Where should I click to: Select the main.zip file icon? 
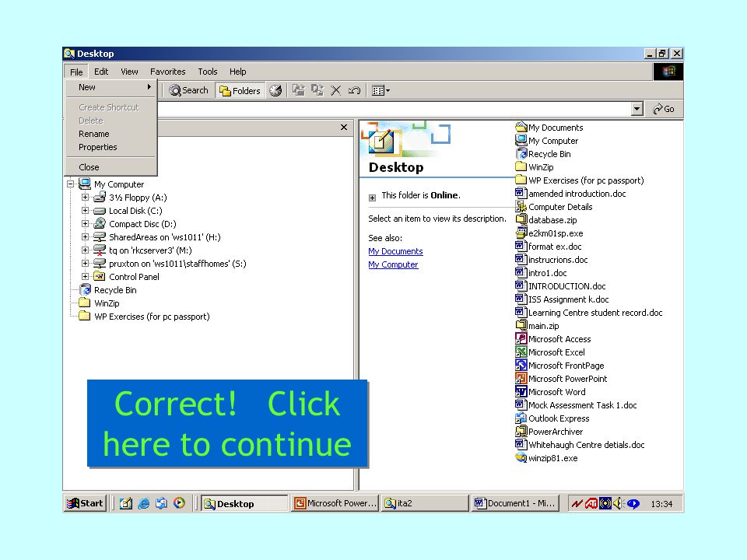point(521,326)
